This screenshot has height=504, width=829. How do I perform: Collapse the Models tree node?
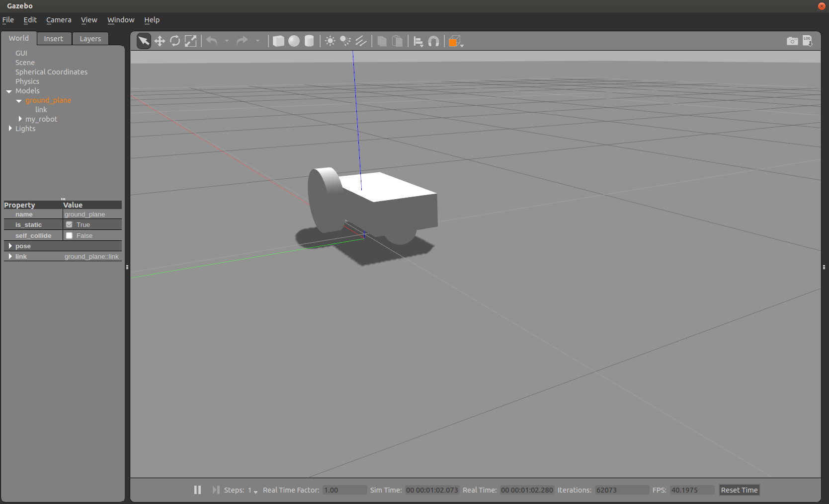coord(9,91)
